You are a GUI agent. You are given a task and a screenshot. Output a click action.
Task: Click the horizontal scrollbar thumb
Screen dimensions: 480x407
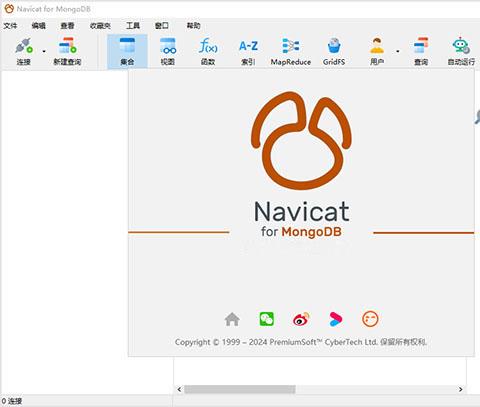240,389
